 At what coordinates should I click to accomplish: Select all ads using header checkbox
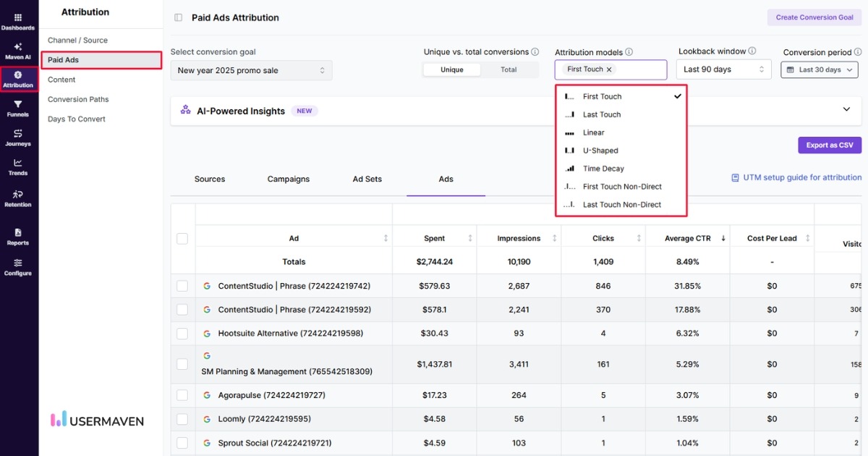point(182,237)
